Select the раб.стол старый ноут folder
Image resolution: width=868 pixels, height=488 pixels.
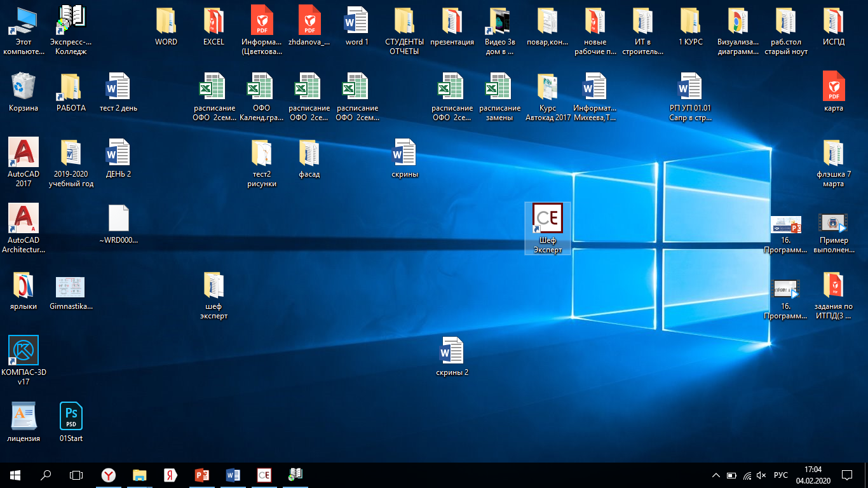(x=786, y=30)
